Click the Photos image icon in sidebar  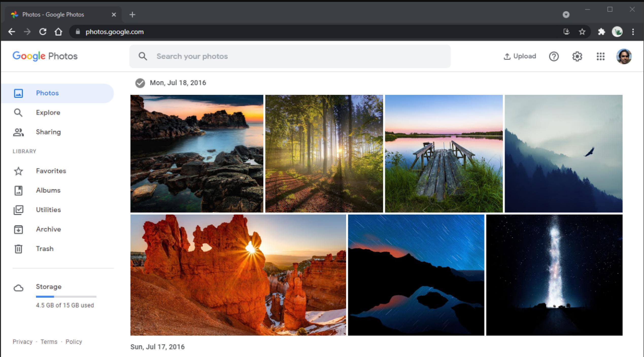18,93
